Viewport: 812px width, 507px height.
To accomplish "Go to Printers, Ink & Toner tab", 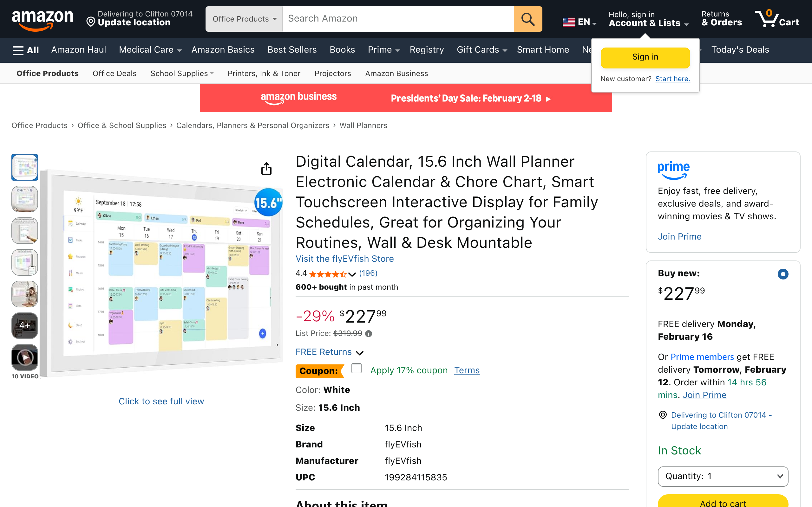I will pos(264,74).
